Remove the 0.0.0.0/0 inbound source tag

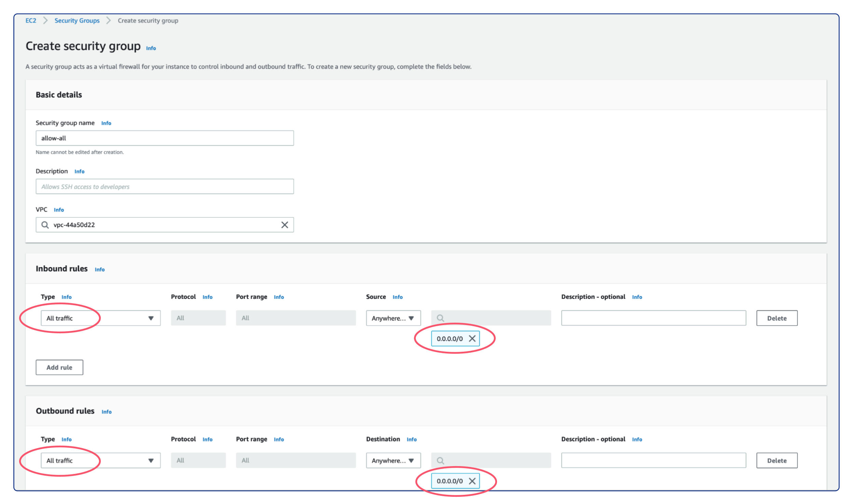pos(473,338)
